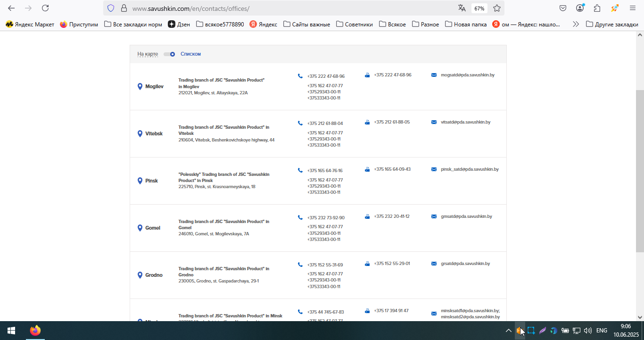The width and height of the screenshot is (644, 340).
Task: Click the Vitebsk fax number +375 212 61-88-05
Action: [x=392, y=122]
